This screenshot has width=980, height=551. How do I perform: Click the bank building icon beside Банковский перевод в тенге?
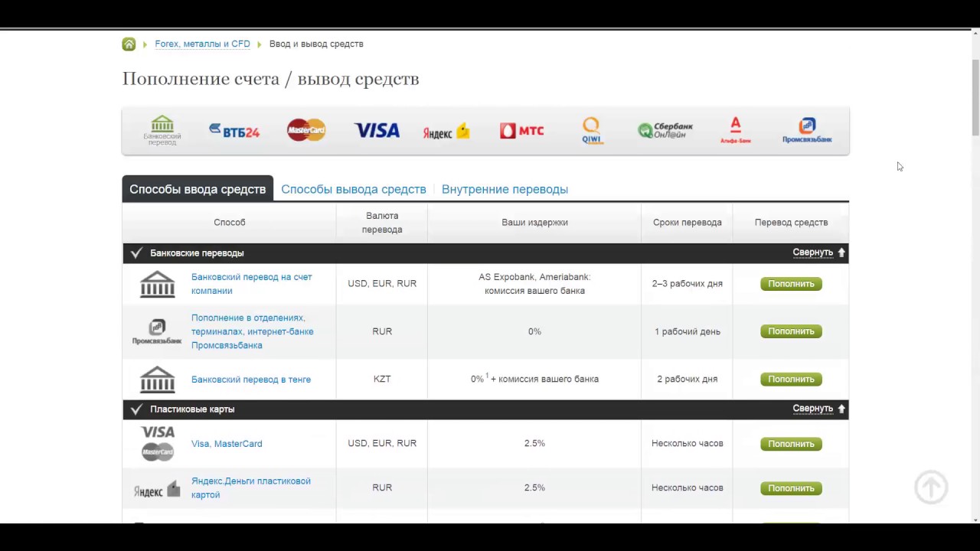click(157, 380)
